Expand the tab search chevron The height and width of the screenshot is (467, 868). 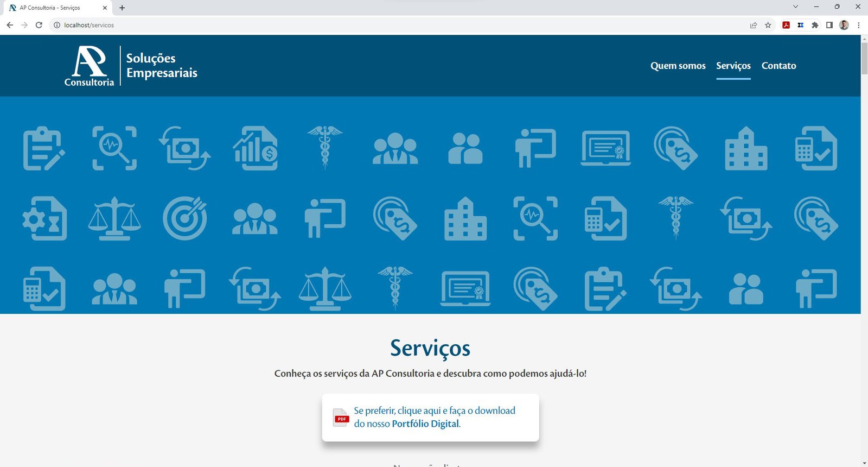tap(795, 7)
